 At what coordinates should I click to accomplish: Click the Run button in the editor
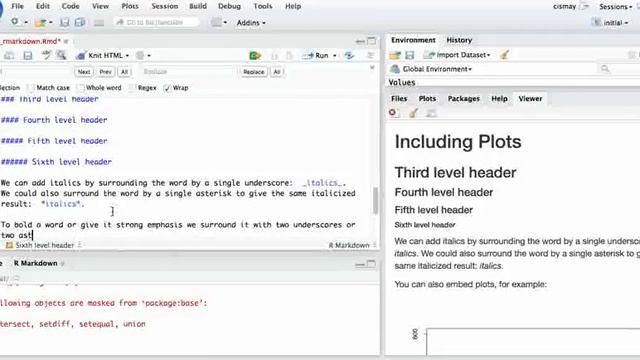coord(316,56)
